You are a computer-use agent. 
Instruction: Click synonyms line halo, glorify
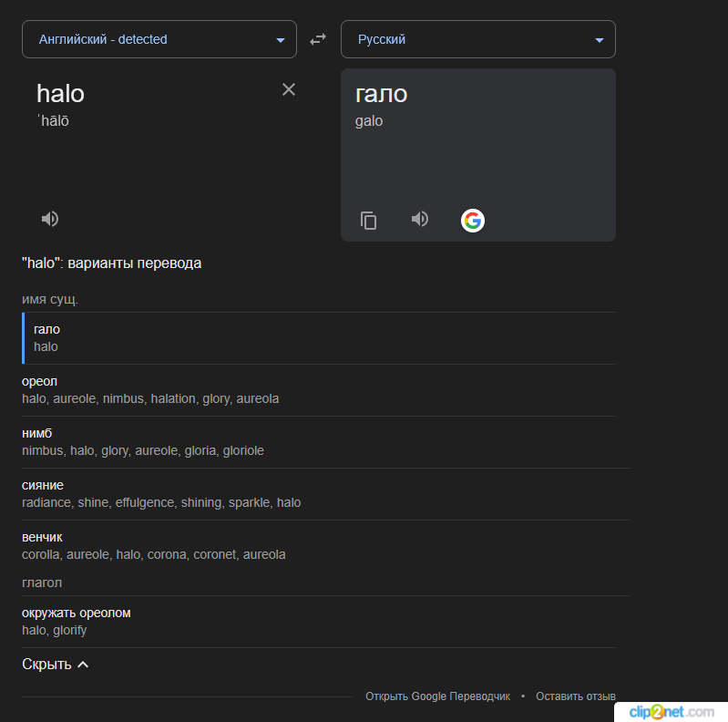click(55, 631)
